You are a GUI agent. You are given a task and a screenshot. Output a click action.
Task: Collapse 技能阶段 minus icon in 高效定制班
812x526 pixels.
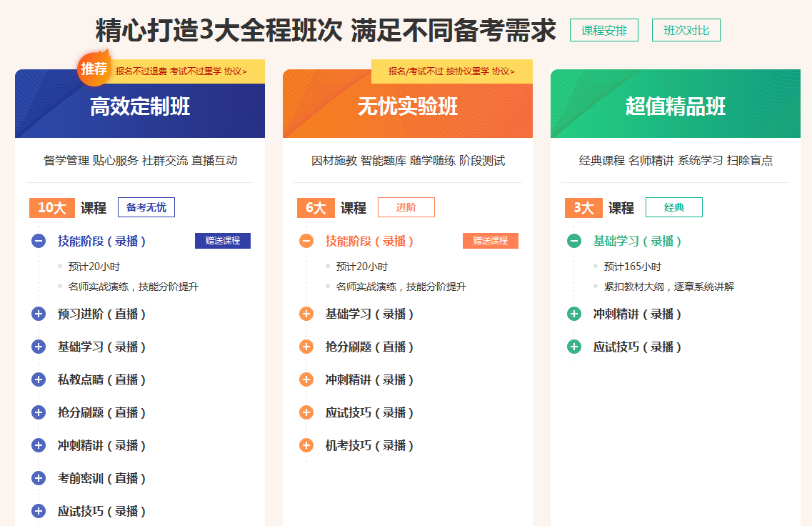click(39, 241)
